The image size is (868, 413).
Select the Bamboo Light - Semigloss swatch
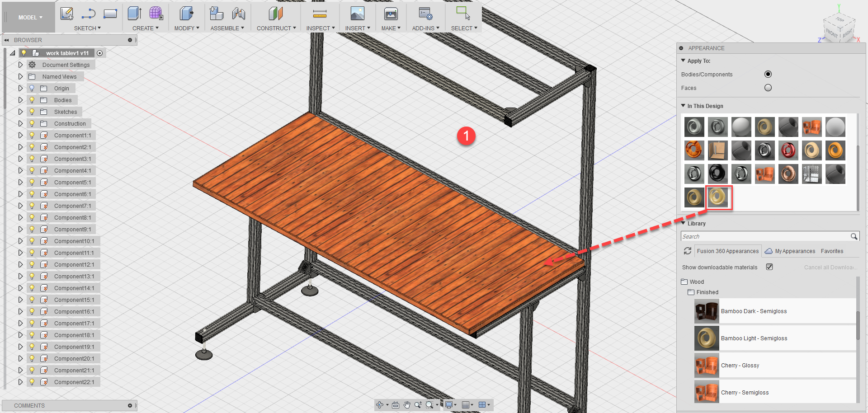(707, 338)
